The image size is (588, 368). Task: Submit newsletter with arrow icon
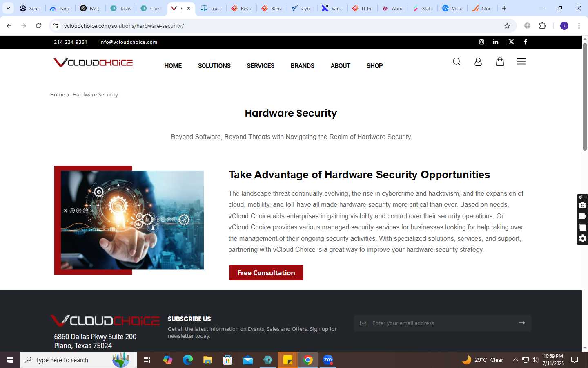pyautogui.click(x=522, y=323)
